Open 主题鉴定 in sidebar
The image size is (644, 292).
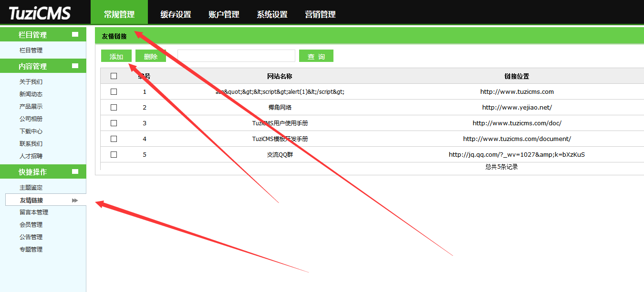pyautogui.click(x=31, y=187)
